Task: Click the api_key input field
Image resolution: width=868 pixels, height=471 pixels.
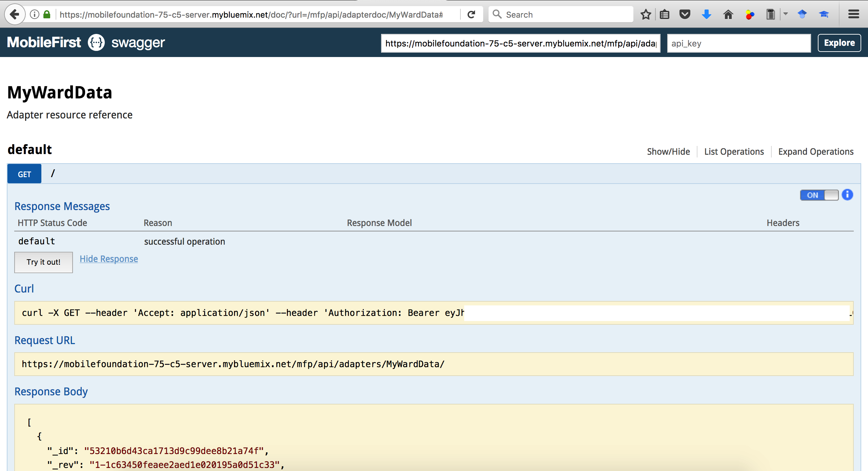Action: [739, 43]
